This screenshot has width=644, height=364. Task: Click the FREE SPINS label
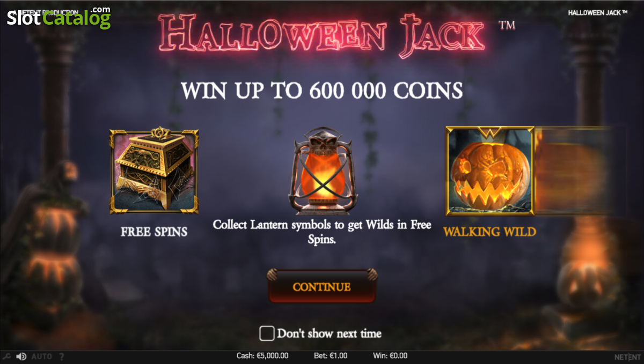click(x=154, y=232)
